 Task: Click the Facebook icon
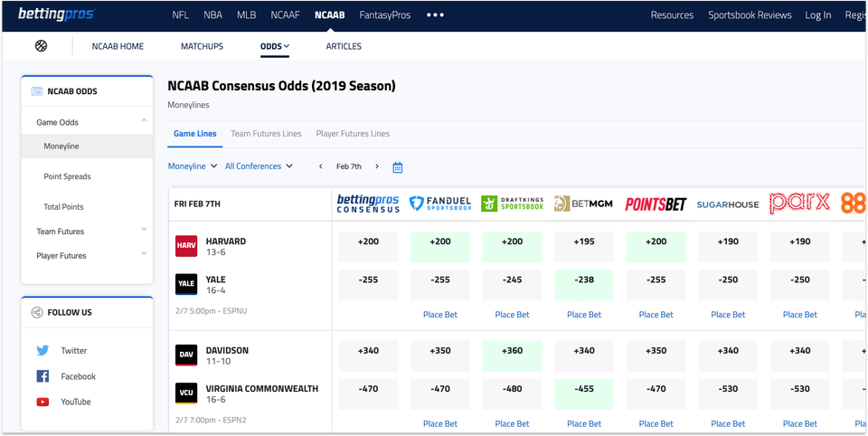(x=42, y=376)
